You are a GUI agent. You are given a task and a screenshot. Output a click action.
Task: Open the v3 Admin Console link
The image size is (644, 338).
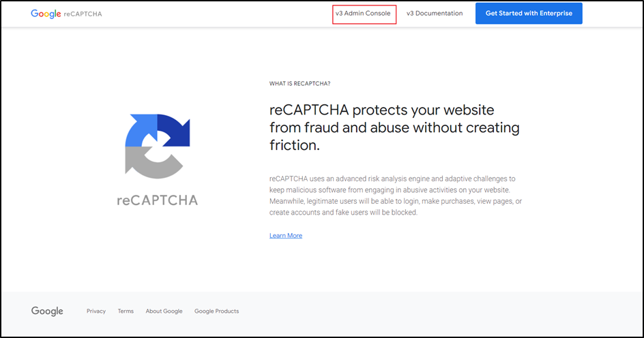[x=363, y=14]
